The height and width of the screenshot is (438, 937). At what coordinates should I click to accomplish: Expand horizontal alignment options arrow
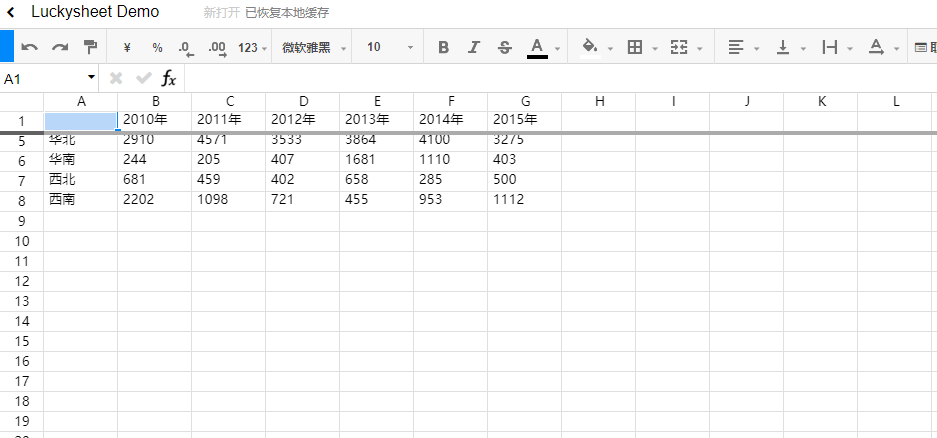[x=757, y=48]
